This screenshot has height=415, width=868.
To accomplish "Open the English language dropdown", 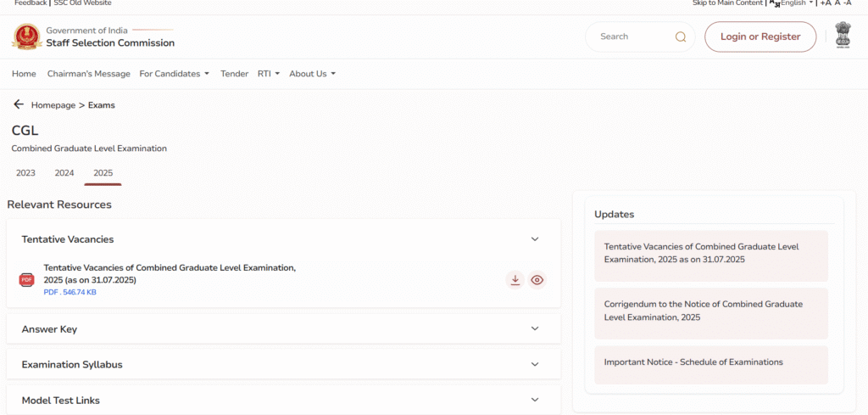I will 795,3.
